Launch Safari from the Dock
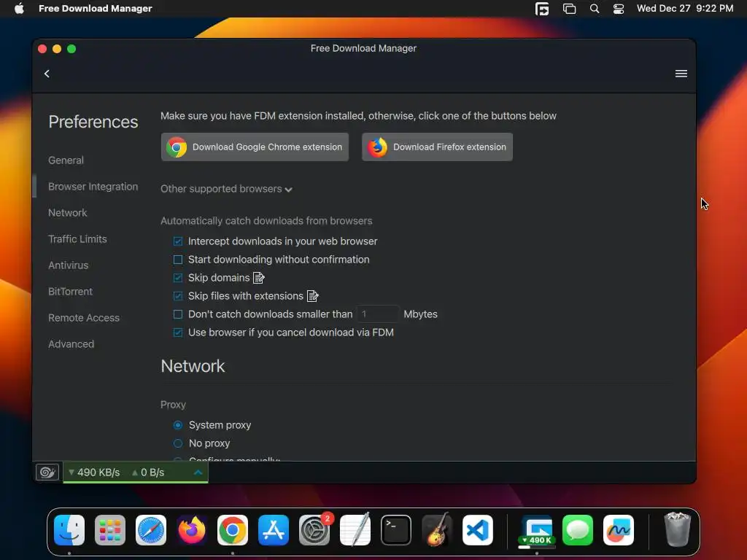 click(151, 530)
